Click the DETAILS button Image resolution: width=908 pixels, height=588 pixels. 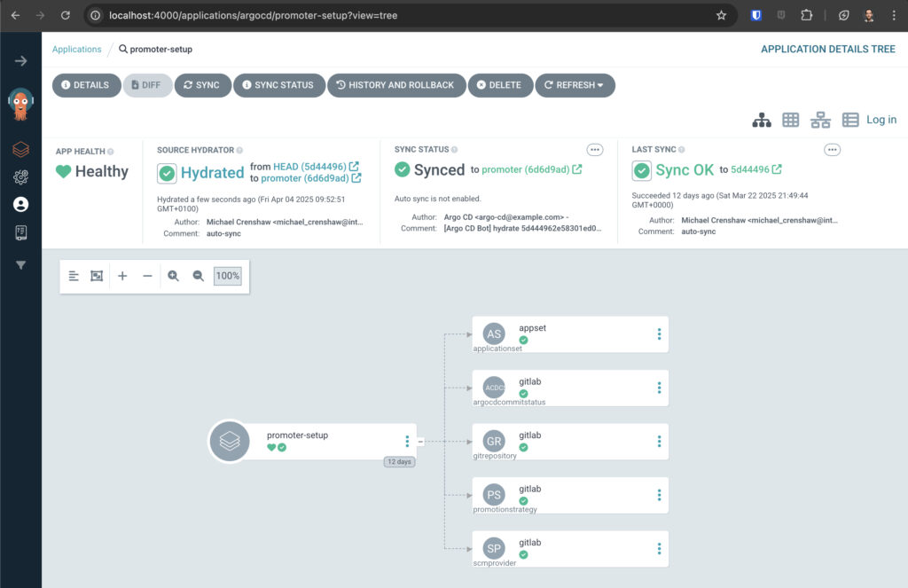click(x=86, y=85)
